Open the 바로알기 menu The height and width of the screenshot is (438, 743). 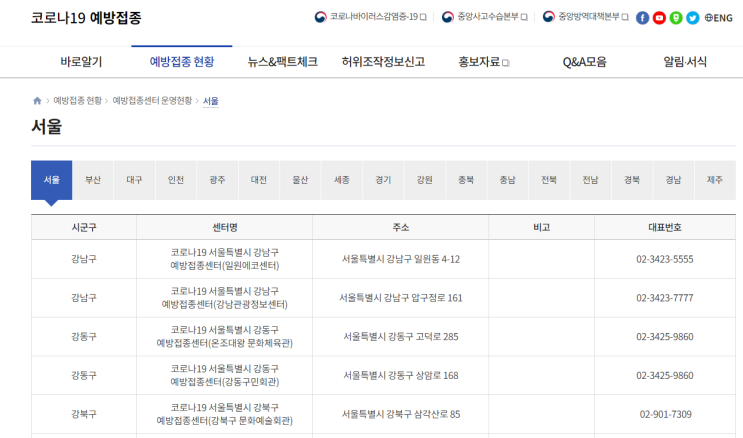point(81,62)
